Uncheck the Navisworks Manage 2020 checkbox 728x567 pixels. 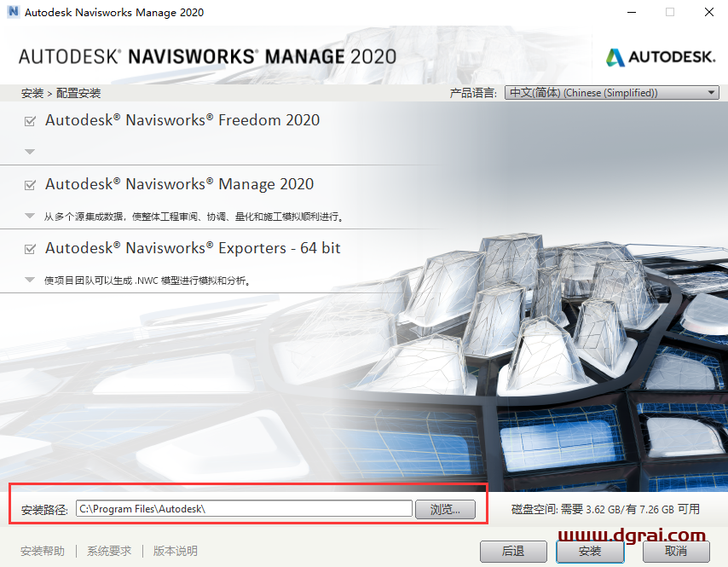[x=30, y=185]
